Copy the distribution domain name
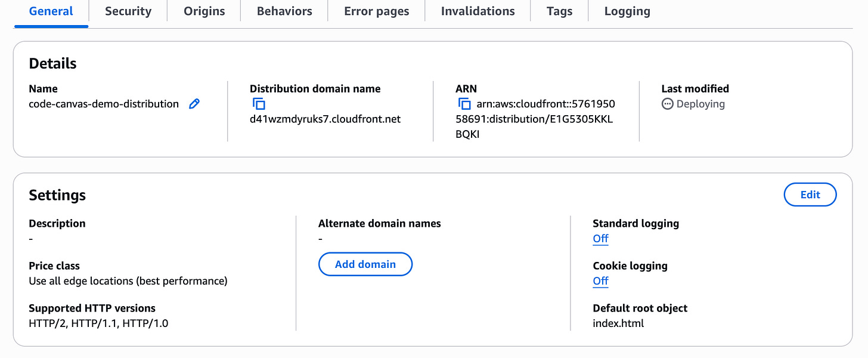The height and width of the screenshot is (358, 868). click(259, 104)
